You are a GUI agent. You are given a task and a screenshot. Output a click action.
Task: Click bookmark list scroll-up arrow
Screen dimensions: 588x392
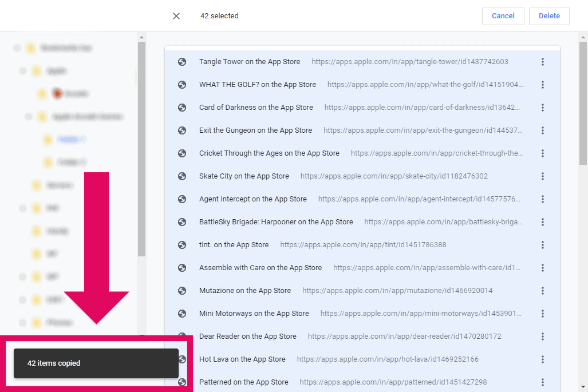pos(583,37)
